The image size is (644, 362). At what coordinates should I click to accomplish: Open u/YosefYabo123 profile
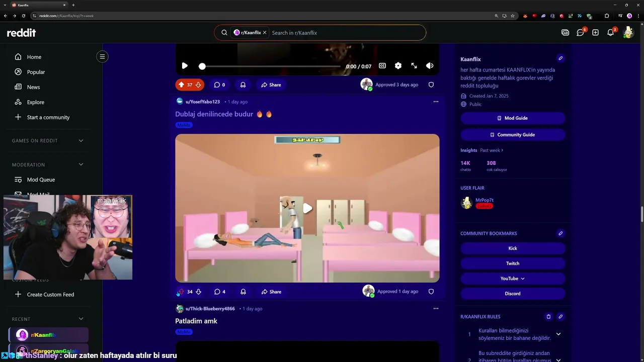202,102
